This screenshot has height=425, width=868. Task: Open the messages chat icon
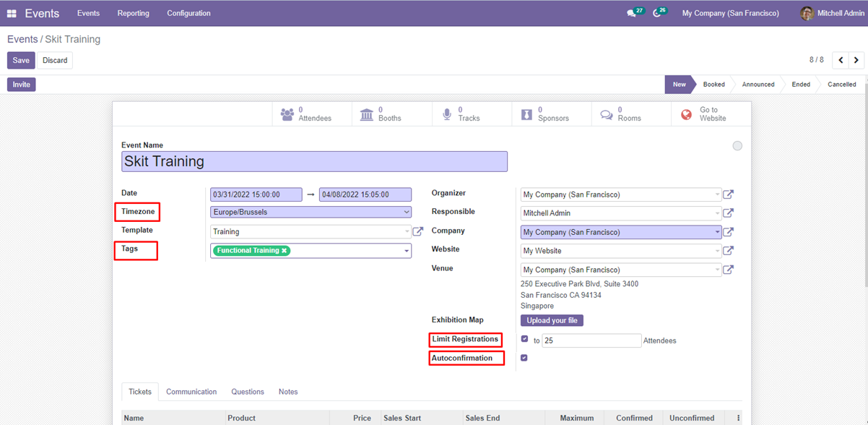coord(632,14)
